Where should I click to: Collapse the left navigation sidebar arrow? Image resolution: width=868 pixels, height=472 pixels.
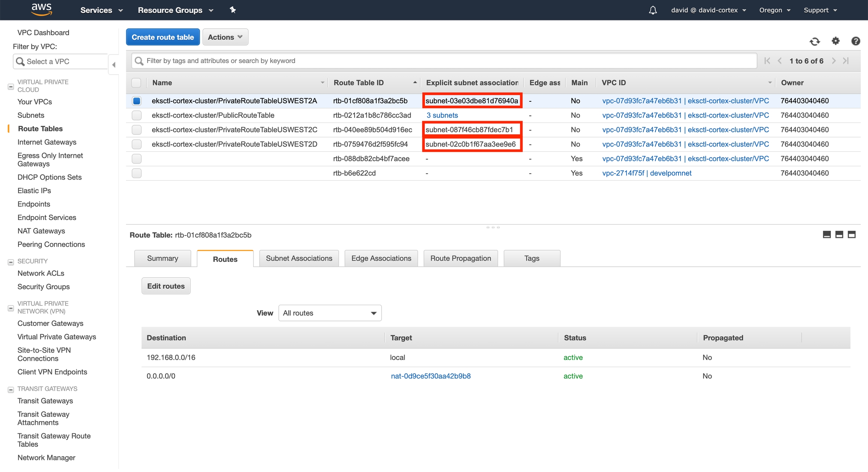[113, 65]
